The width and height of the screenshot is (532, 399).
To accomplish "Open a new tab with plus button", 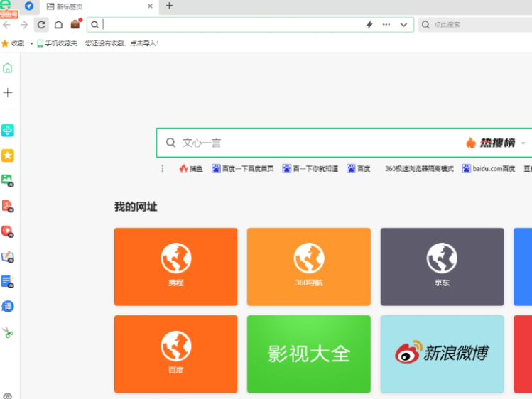I will tap(169, 6).
